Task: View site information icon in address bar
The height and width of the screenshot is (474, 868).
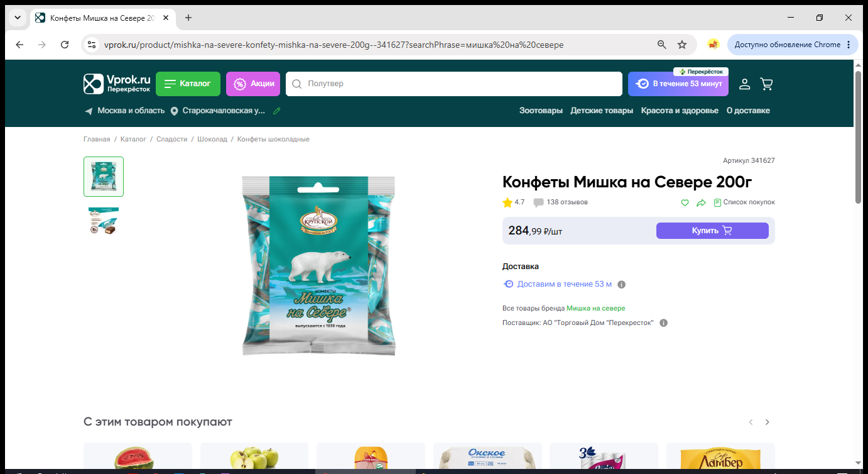Action: [x=92, y=45]
